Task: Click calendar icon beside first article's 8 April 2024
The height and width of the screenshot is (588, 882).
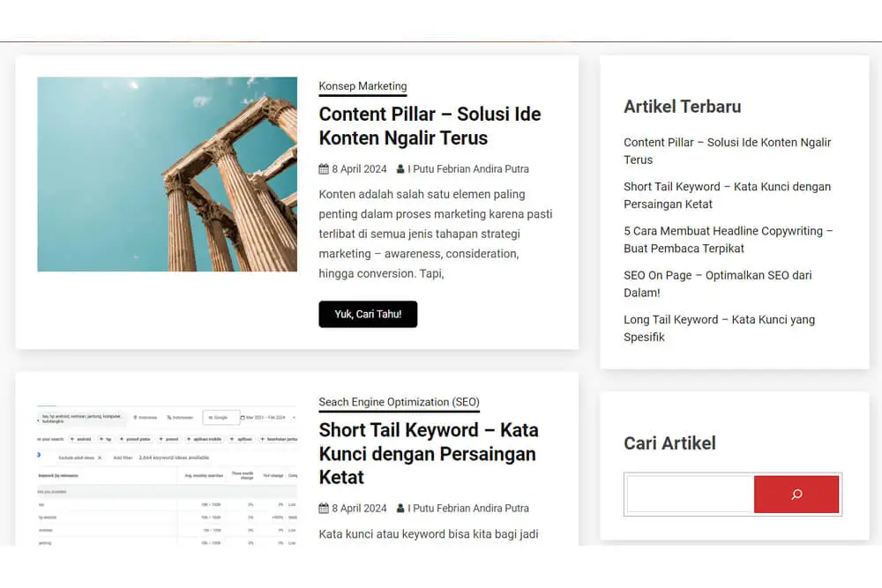Action: [324, 168]
